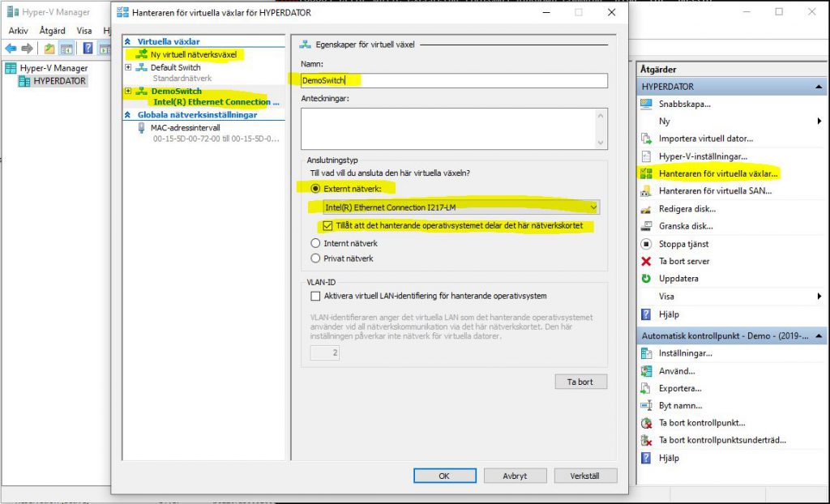The width and height of the screenshot is (830, 504).
Task: Enable virtual LAN identification checkbox
Action: tap(315, 296)
